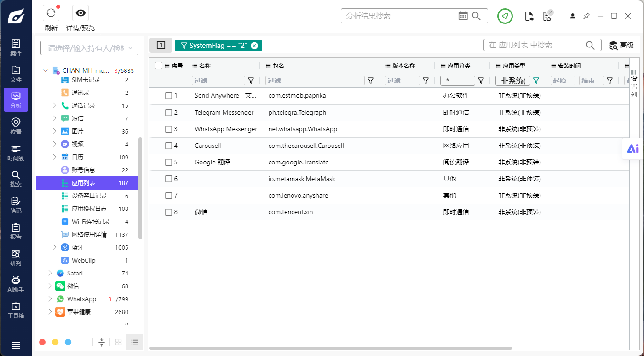Remove the SystemFlag == "2" filter chip

(254, 46)
